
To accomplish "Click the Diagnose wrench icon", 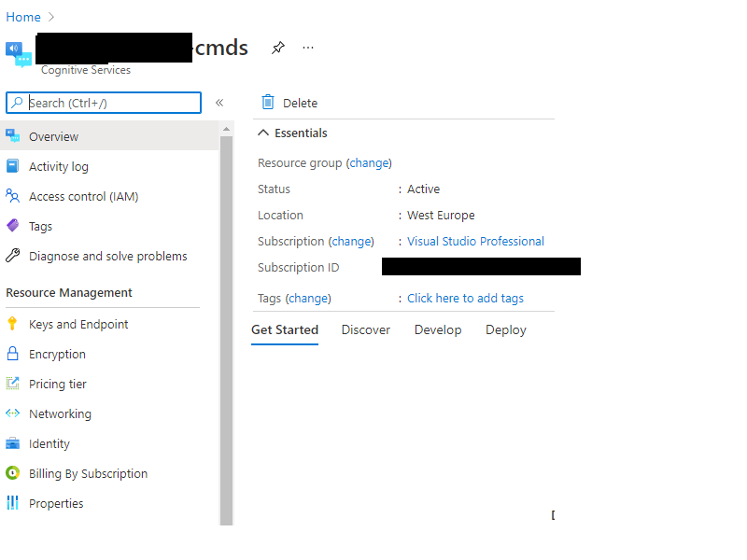I will 13,255.
